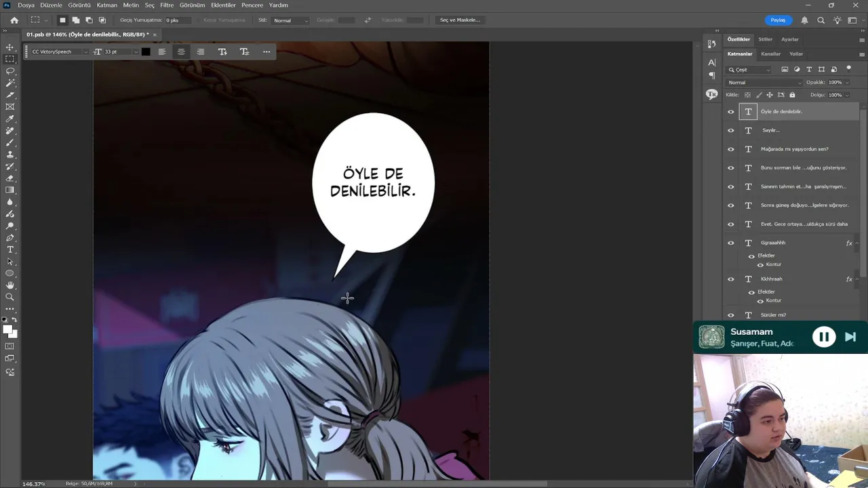The image size is (868, 488).
Task: Right-align the text in floating bar
Action: 200,52
